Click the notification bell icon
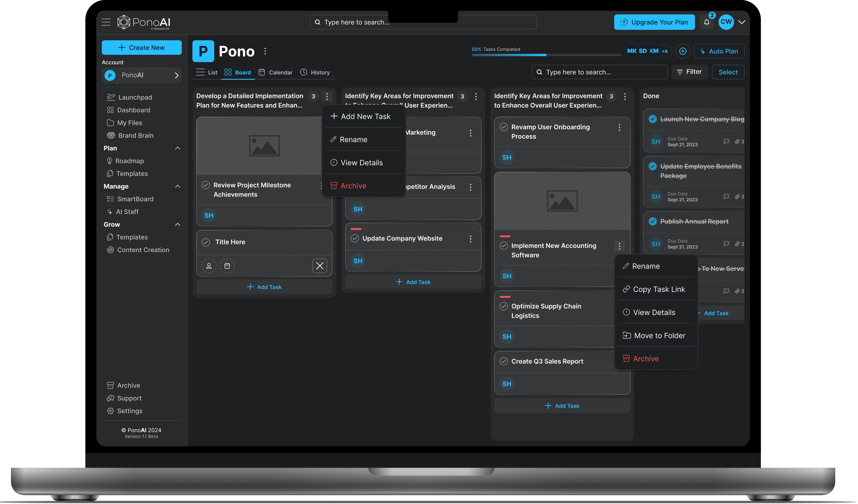This screenshot has width=858, height=504. click(x=706, y=22)
